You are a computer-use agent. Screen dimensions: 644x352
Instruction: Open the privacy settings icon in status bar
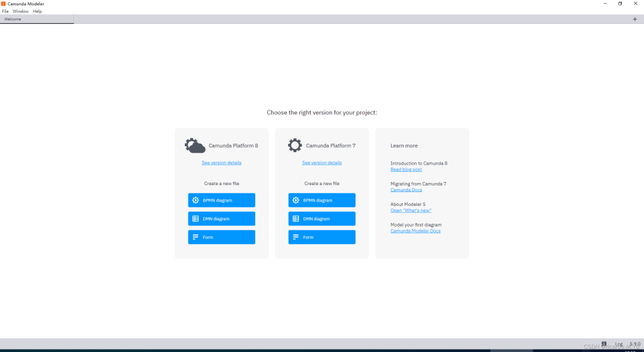point(603,344)
